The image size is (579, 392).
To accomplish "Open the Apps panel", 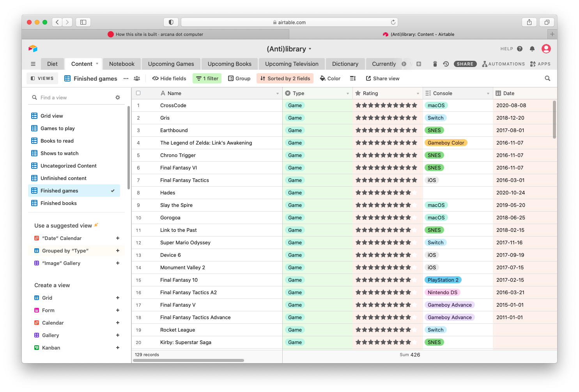I will tap(540, 64).
